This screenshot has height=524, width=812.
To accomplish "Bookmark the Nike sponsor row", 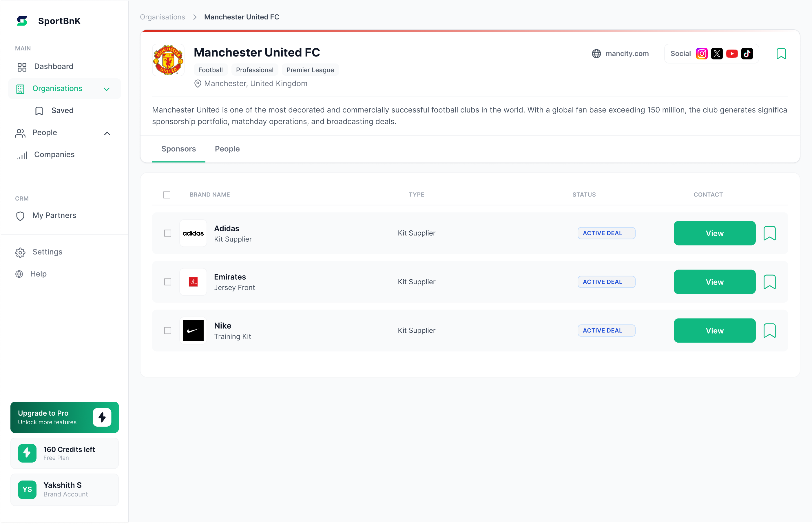I will click(x=769, y=331).
